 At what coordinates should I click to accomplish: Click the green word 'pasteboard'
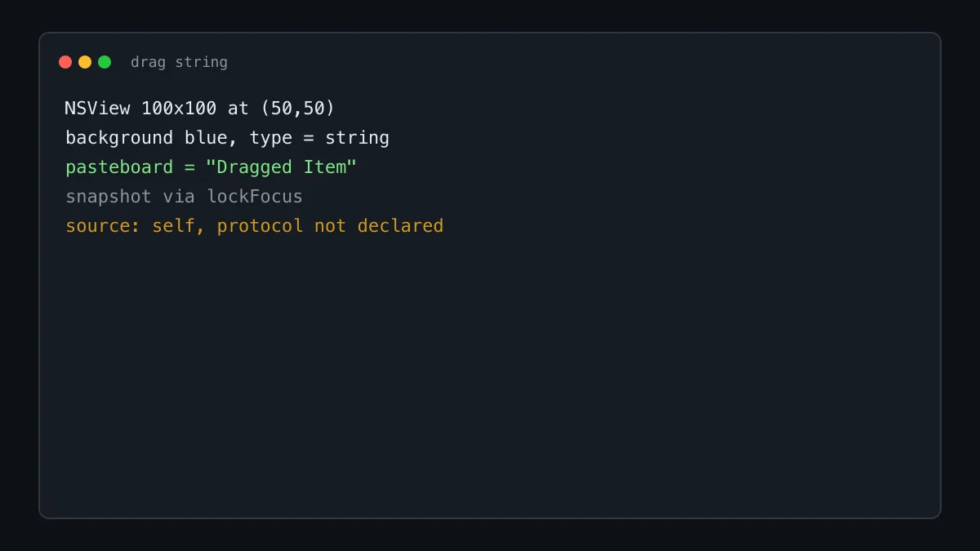(x=119, y=167)
